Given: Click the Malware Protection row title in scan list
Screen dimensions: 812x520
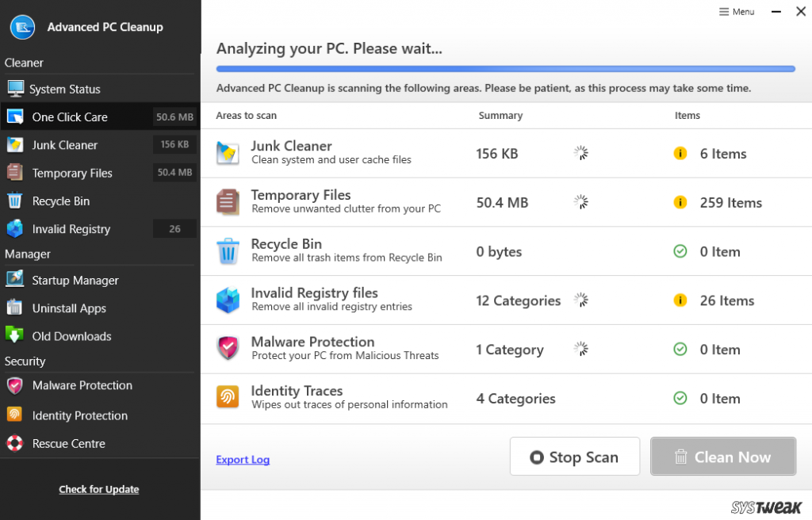Looking at the screenshot, I should 312,342.
